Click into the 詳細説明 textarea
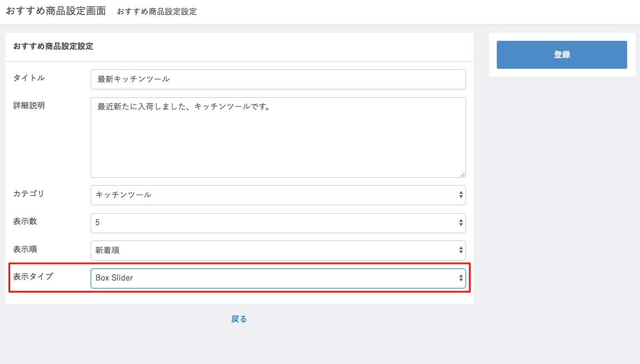 (x=278, y=138)
